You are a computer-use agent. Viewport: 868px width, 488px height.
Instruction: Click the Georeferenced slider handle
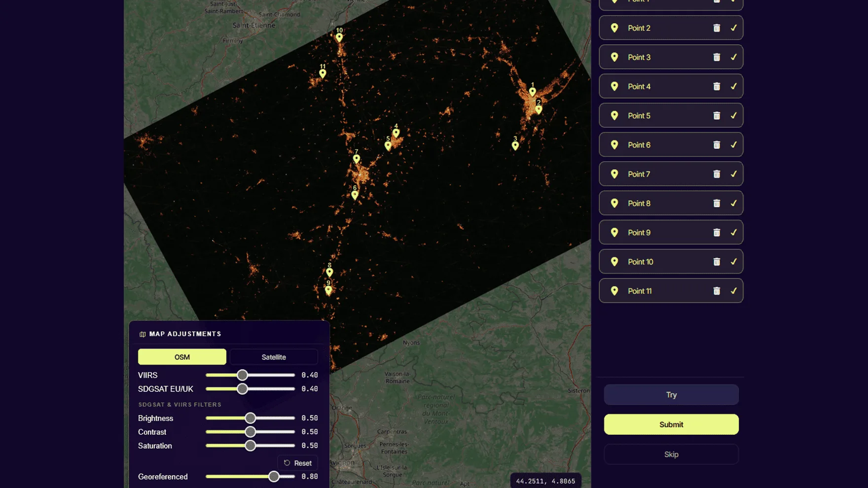pyautogui.click(x=274, y=477)
